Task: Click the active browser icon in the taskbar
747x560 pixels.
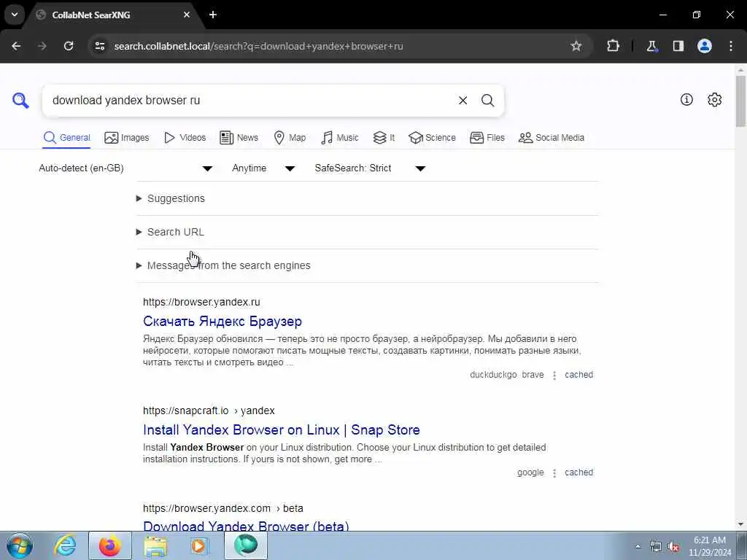Action: click(246, 545)
